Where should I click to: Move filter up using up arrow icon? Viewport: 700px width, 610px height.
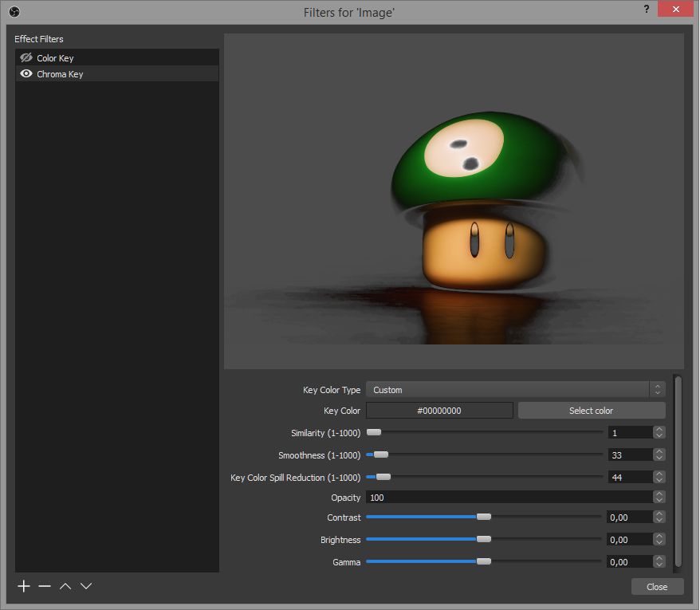pos(65,586)
